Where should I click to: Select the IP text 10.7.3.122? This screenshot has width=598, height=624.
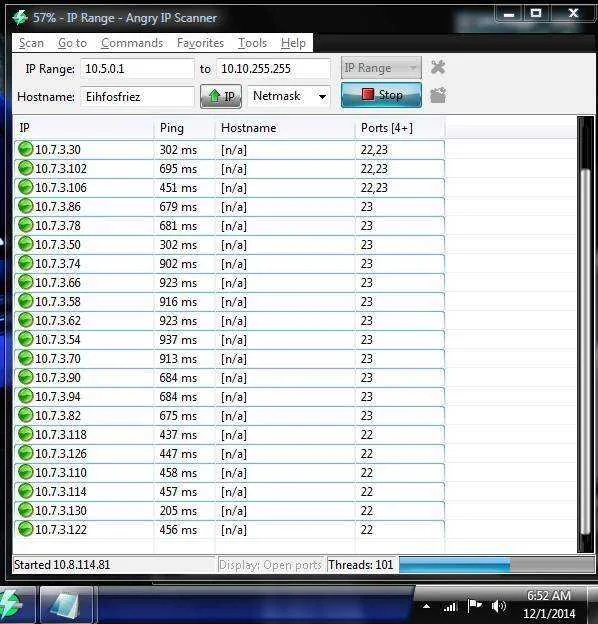click(x=61, y=530)
